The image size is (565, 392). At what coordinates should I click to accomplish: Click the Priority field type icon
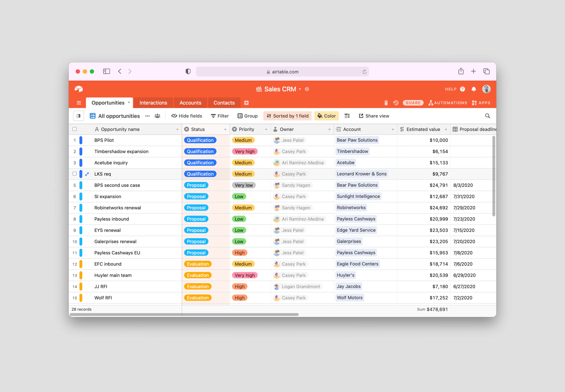[x=234, y=129]
